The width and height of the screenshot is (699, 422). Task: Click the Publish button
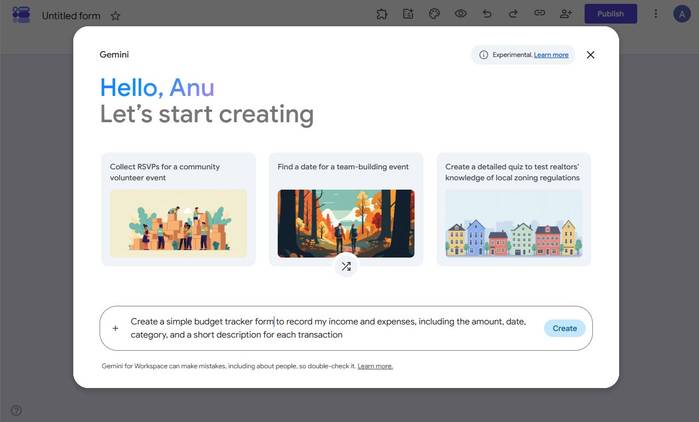tap(610, 14)
